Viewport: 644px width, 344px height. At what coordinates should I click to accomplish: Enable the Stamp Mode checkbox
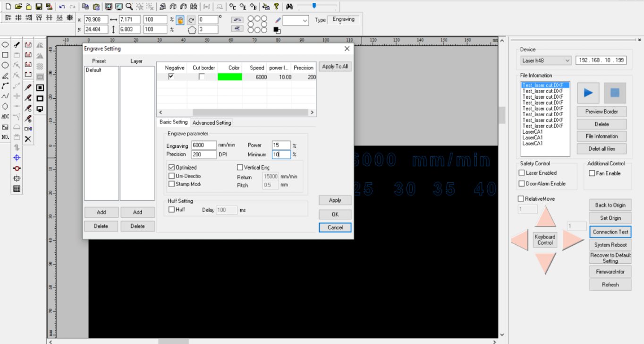click(171, 184)
